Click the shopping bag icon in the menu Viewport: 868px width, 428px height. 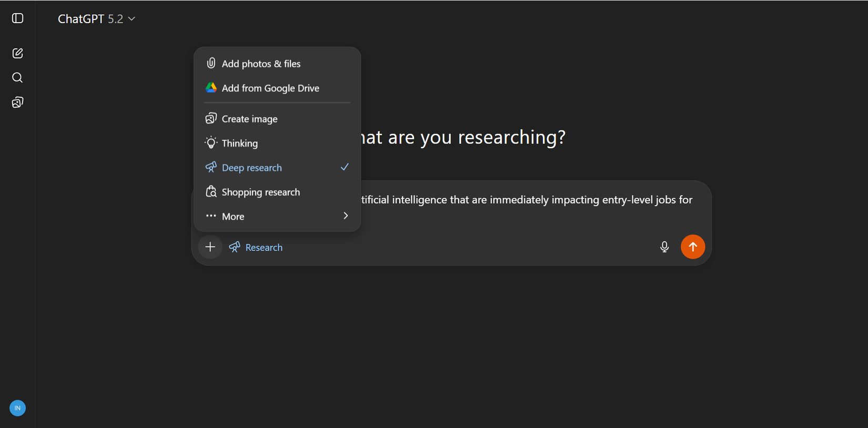pyautogui.click(x=211, y=191)
